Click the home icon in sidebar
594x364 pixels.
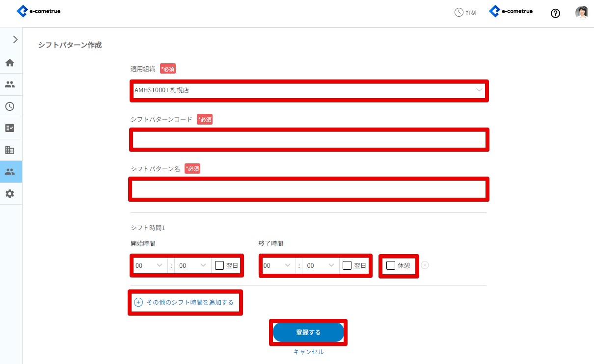click(10, 63)
